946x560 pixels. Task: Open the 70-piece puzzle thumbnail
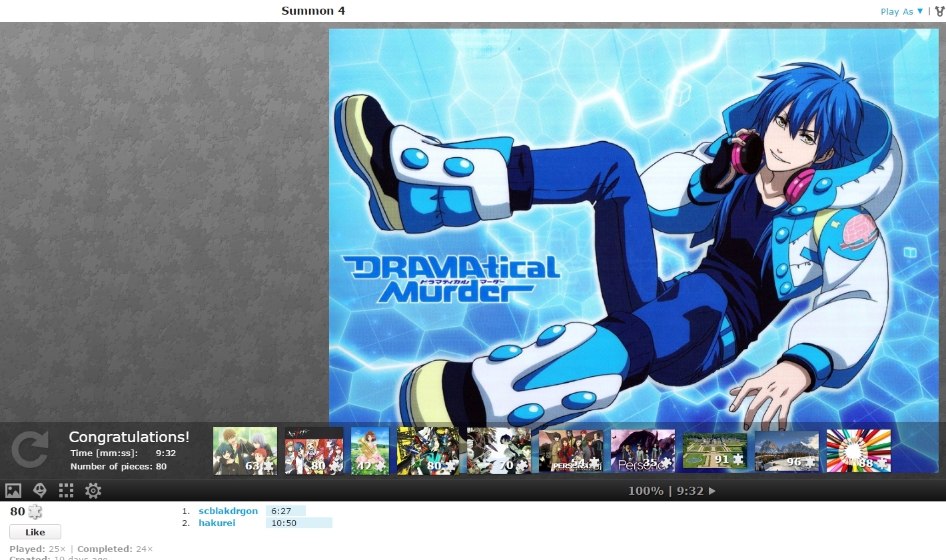(x=499, y=451)
